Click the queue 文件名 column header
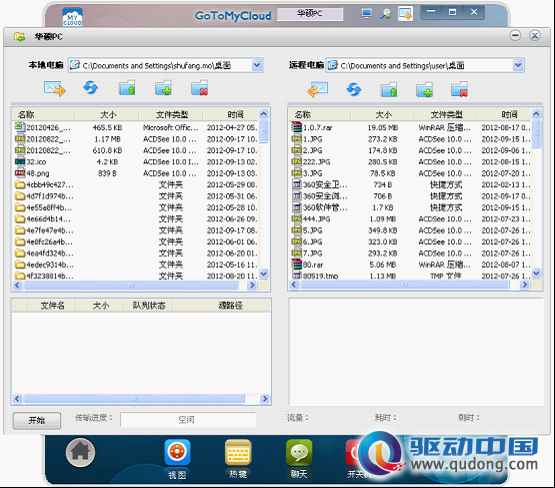The height and width of the screenshot is (488, 555). (x=52, y=305)
